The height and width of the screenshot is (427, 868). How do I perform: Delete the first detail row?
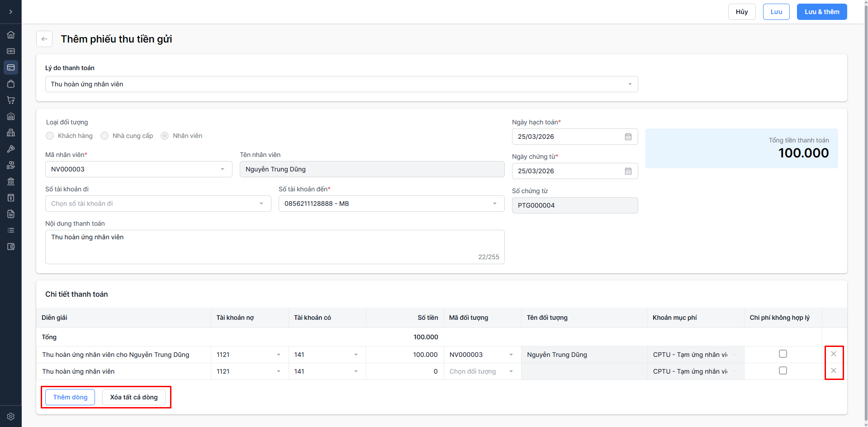click(833, 354)
